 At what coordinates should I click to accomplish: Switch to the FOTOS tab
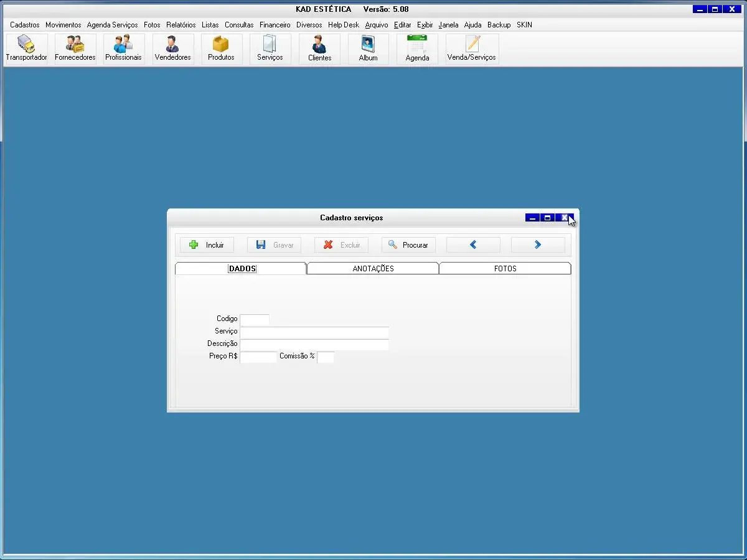(x=505, y=269)
